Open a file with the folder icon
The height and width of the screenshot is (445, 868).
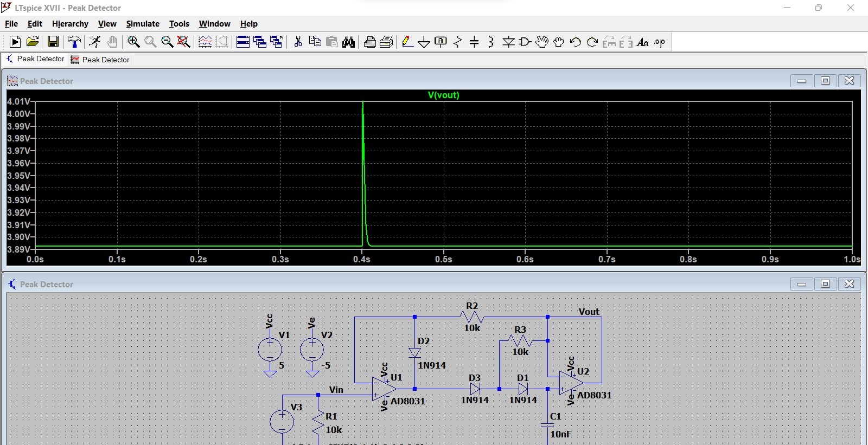[33, 42]
